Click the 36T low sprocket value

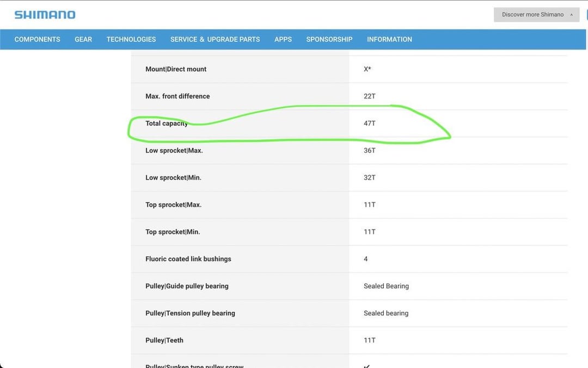click(x=369, y=150)
